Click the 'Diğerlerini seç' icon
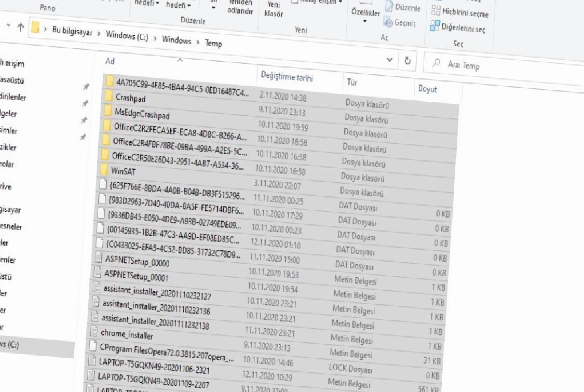This screenshot has height=392, width=584. click(x=434, y=25)
